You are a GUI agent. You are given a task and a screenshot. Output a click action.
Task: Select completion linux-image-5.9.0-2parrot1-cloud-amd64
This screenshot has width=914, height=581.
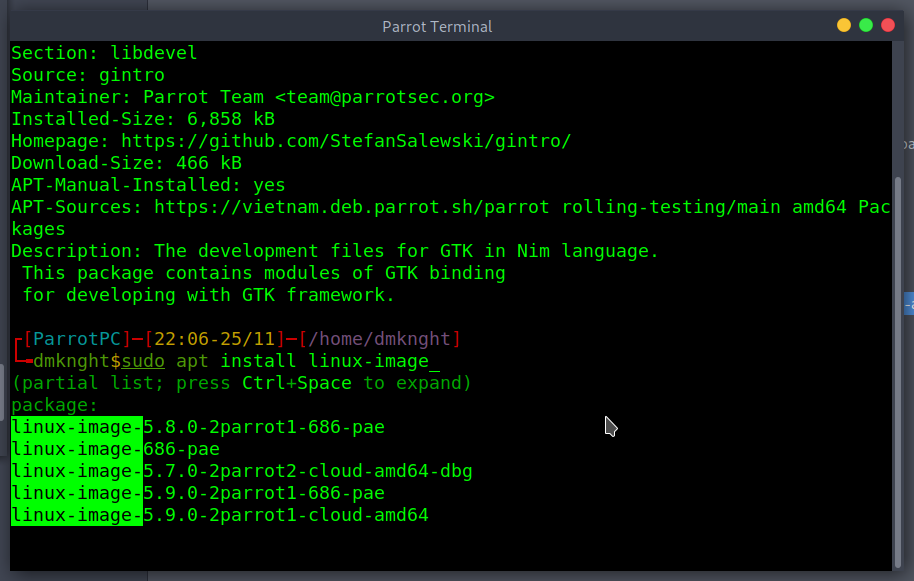(x=220, y=515)
